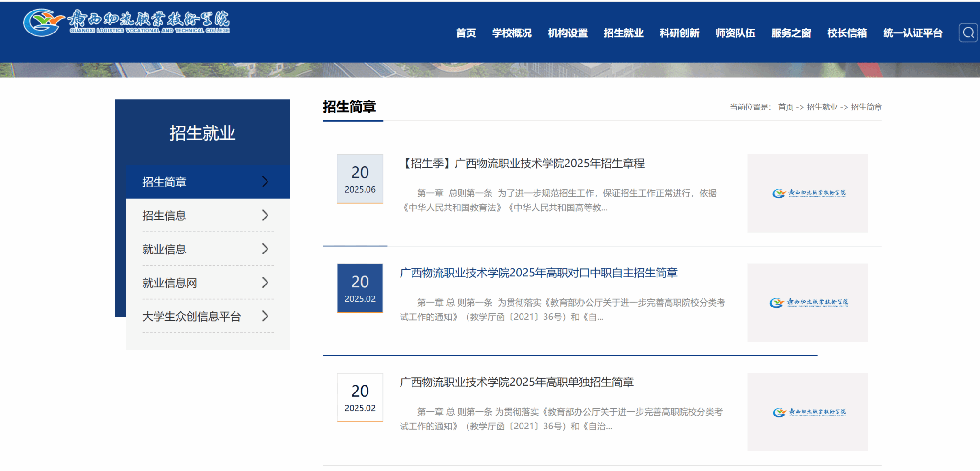Open 校长信箱 in the navigation bar
This screenshot has height=471, width=980.
pos(846,33)
